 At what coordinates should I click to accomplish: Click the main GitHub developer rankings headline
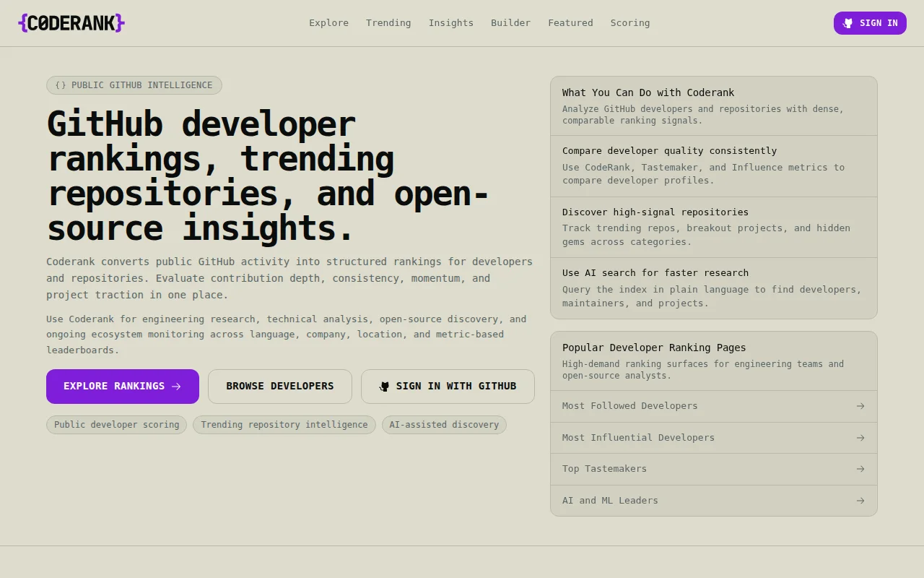(x=269, y=176)
